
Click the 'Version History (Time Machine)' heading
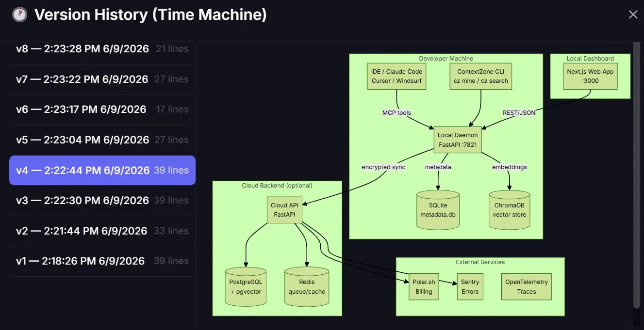click(150, 15)
